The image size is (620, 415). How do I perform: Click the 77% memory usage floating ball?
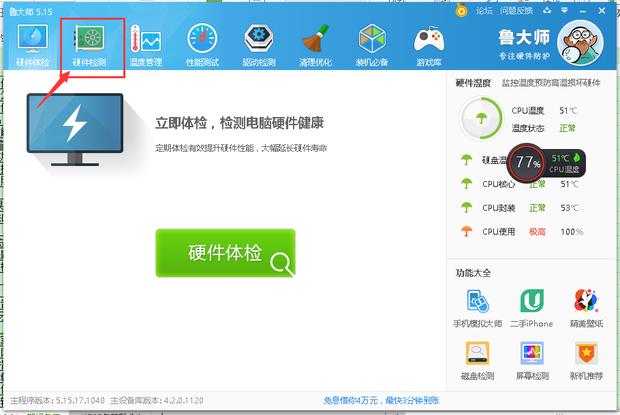point(527,162)
